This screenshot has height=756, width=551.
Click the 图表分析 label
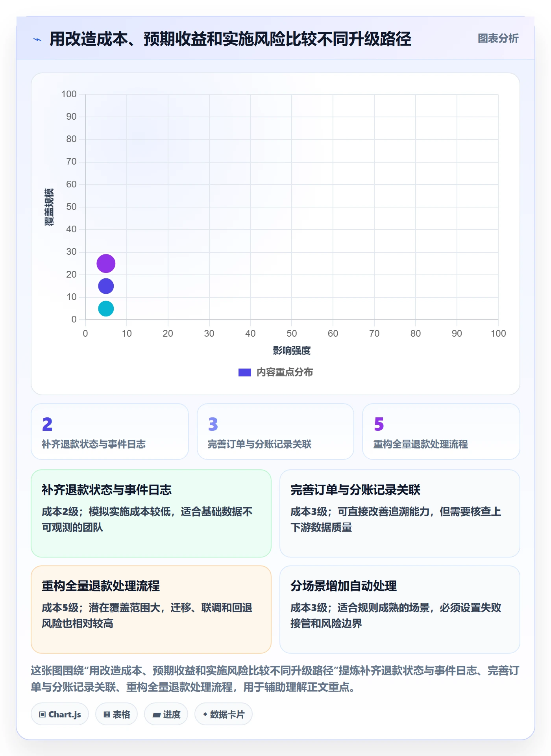[498, 39]
